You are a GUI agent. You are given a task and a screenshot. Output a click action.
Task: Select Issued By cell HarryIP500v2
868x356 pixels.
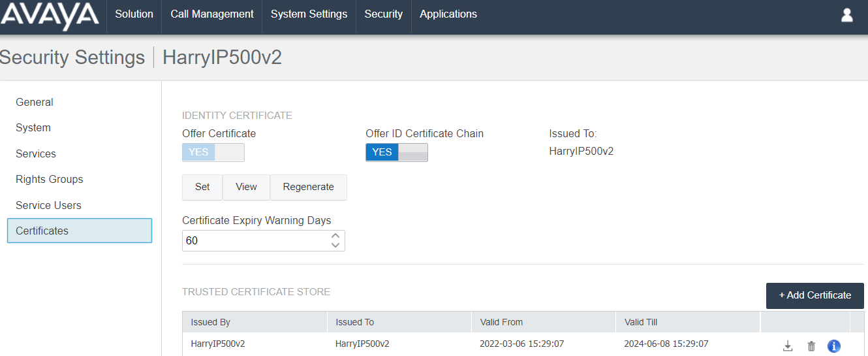click(217, 344)
